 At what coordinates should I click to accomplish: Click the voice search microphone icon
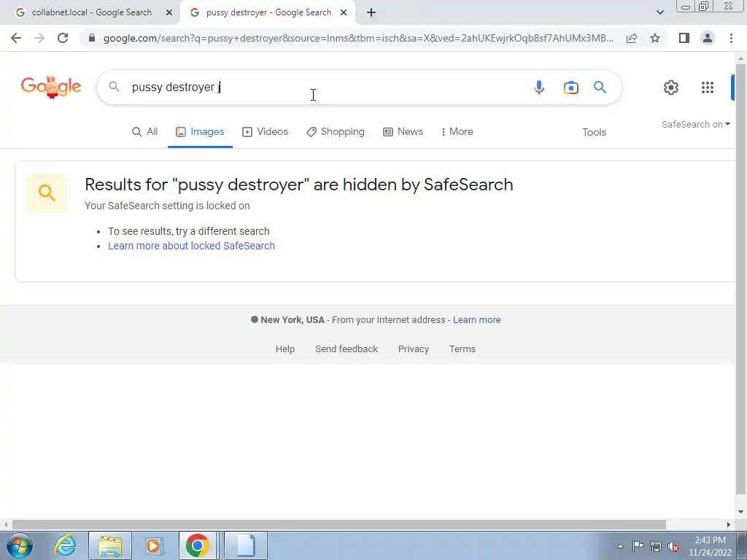click(539, 87)
